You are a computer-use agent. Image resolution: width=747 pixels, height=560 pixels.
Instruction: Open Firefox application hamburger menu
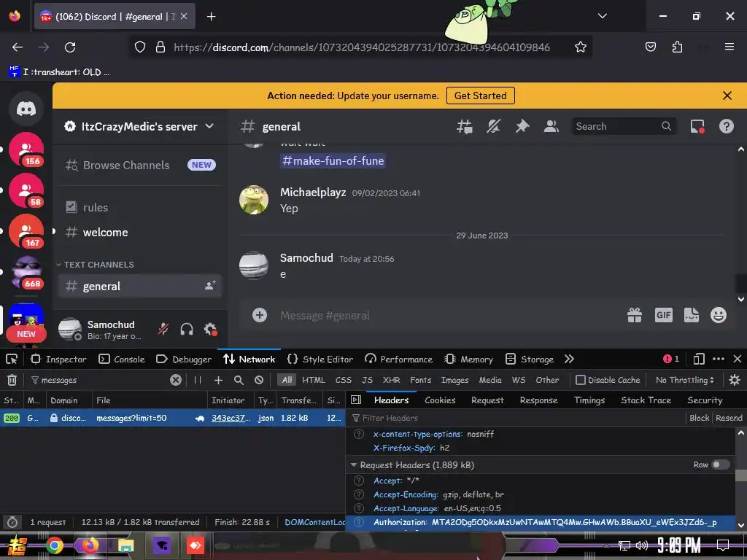click(729, 47)
